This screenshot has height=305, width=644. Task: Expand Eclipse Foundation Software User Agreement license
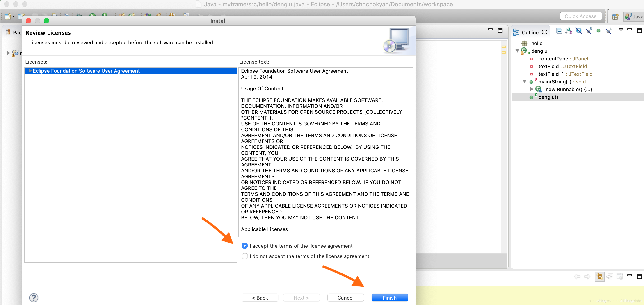point(30,71)
